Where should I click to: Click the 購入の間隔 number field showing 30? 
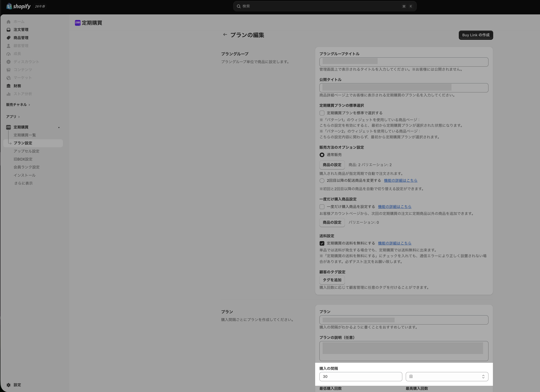[x=361, y=377]
